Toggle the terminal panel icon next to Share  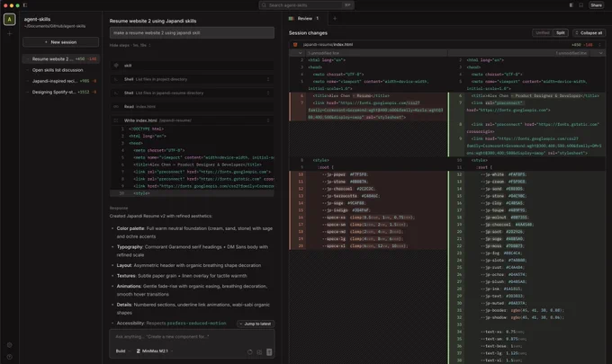pos(580,5)
